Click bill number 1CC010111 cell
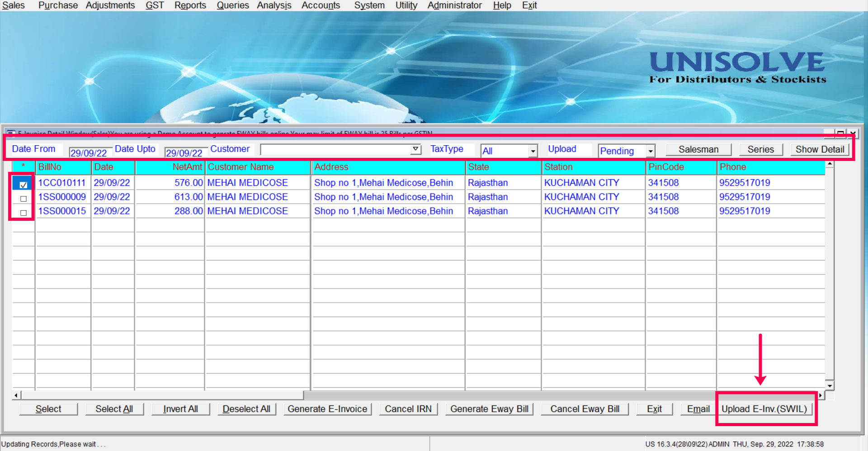Viewport: 868px width, 451px height. [63, 183]
